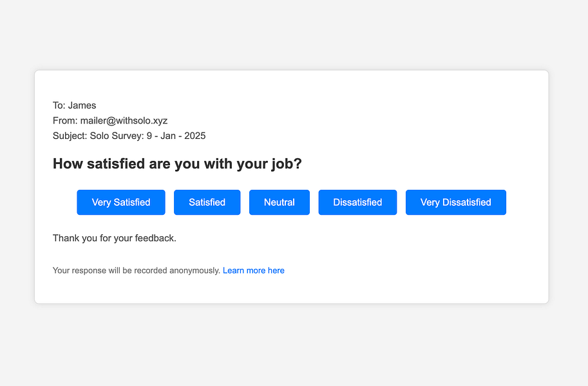The height and width of the screenshot is (386, 588).
Task: Select the Dissatisfied button, not Very Dissatisfied
Action: 357,202
